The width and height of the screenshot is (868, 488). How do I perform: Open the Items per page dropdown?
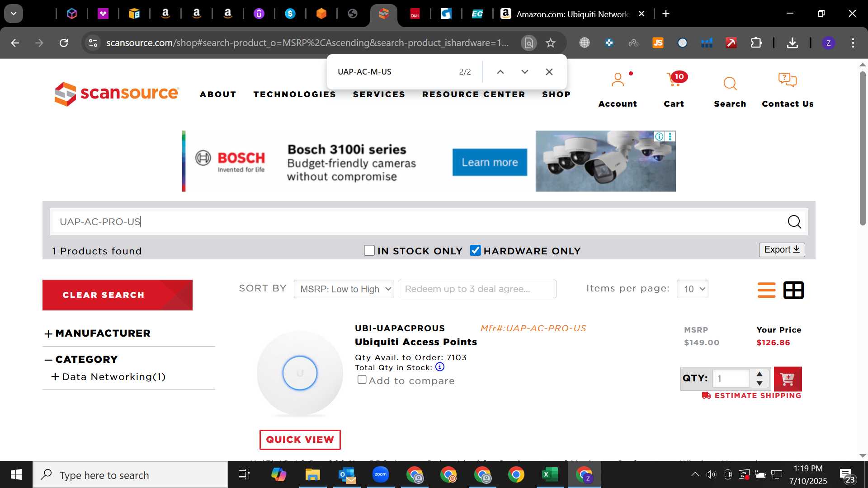(692, 289)
